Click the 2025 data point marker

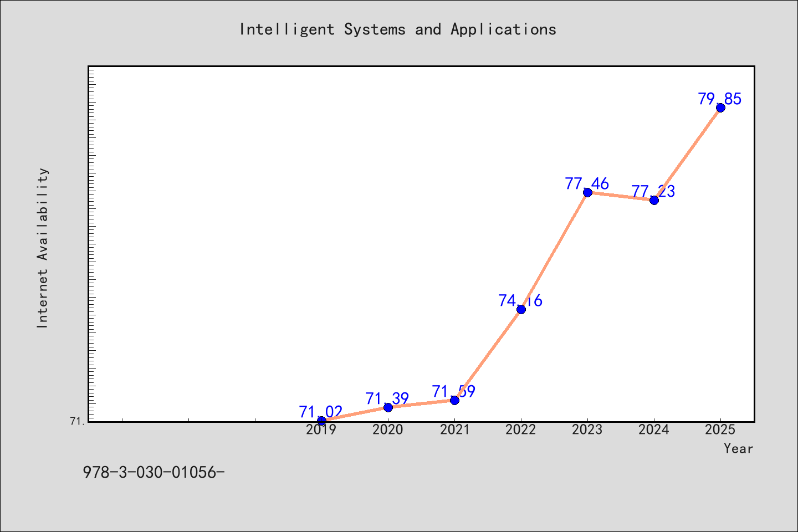coord(720,108)
